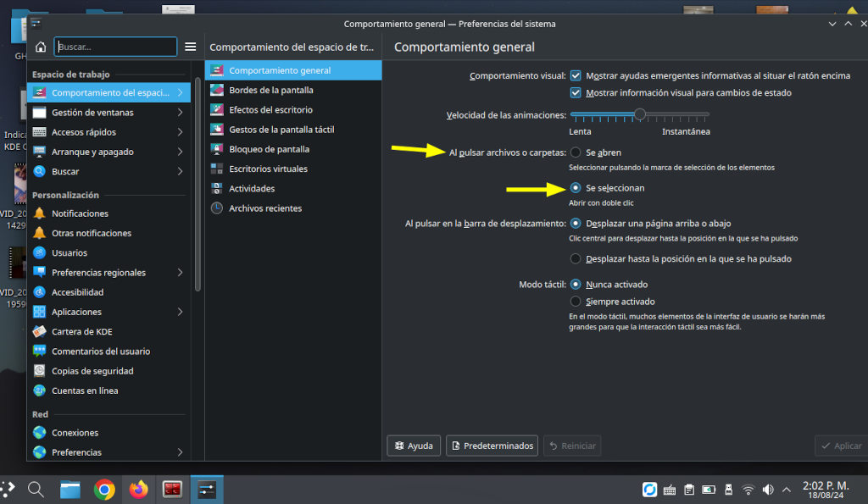Image resolution: width=868 pixels, height=504 pixels.
Task: Click the Otras notificaciones bell icon
Action: click(39, 233)
